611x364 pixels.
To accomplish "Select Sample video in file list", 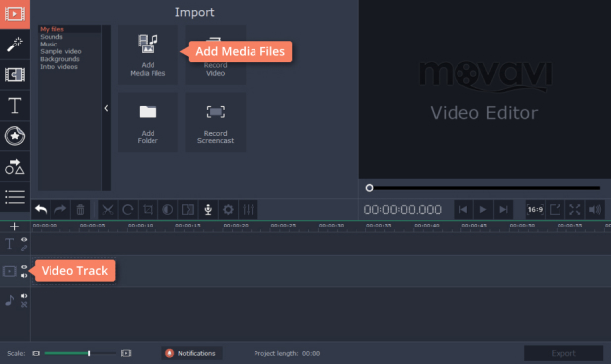I will point(60,51).
